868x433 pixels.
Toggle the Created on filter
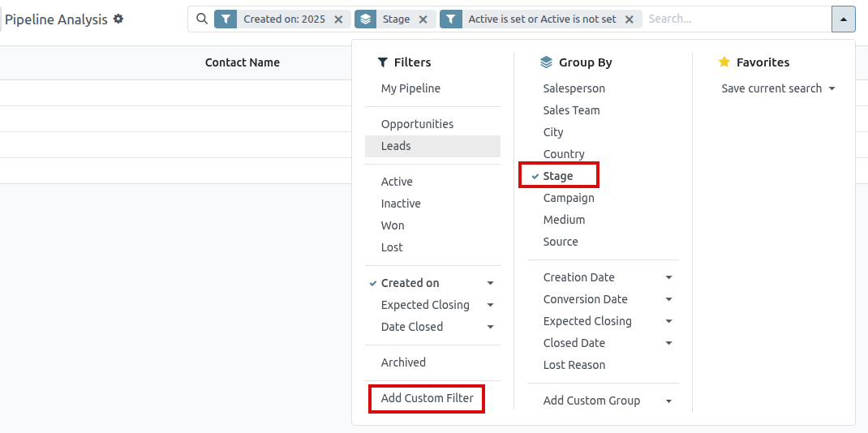tap(410, 283)
